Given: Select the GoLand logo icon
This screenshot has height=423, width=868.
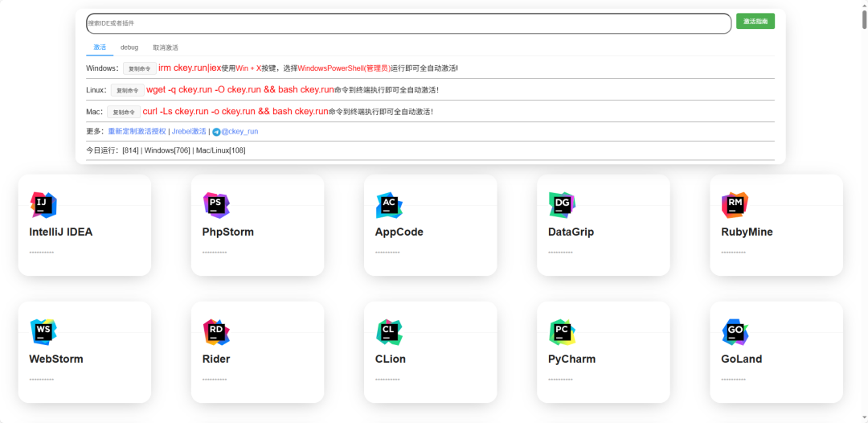Looking at the screenshot, I should pos(735,331).
